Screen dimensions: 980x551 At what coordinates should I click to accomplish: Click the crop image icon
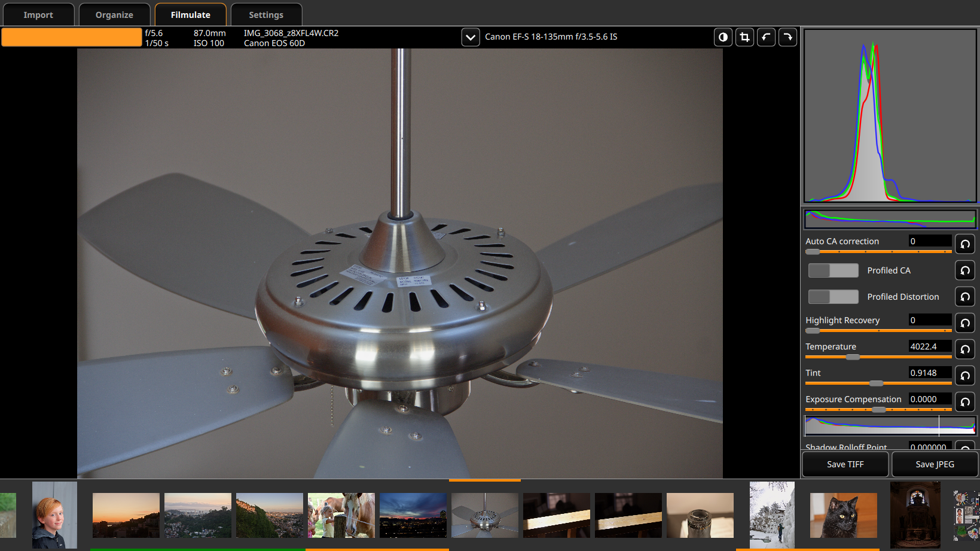(x=744, y=37)
